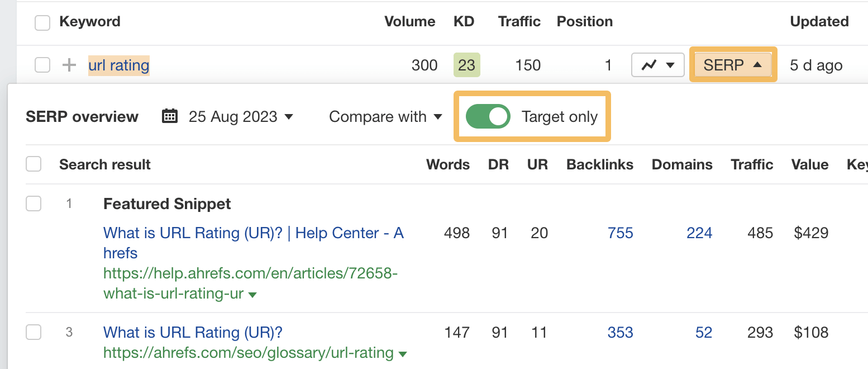Open the Compare with dropdown
868x369 pixels.
click(x=385, y=116)
